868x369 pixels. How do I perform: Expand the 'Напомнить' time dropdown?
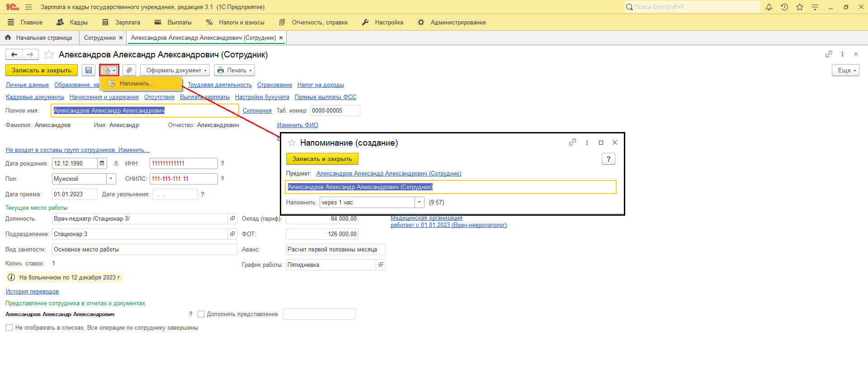(x=420, y=202)
